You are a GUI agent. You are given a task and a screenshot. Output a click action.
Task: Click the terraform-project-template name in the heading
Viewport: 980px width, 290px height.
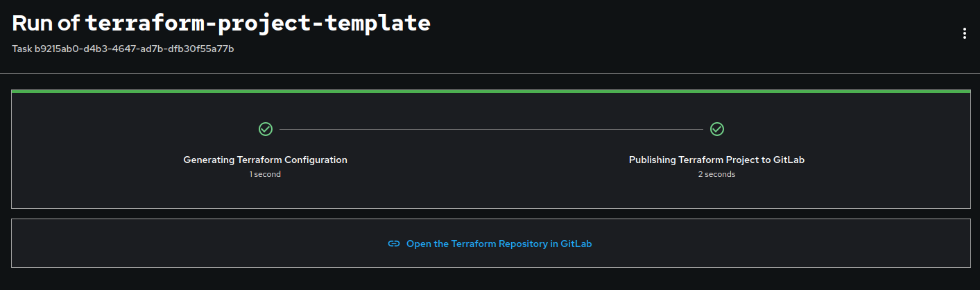click(x=257, y=23)
